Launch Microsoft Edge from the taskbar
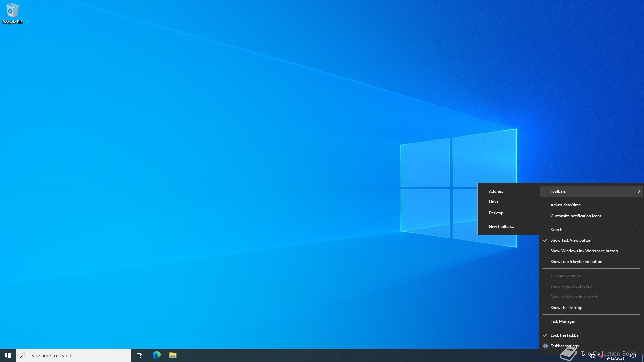 point(156,355)
